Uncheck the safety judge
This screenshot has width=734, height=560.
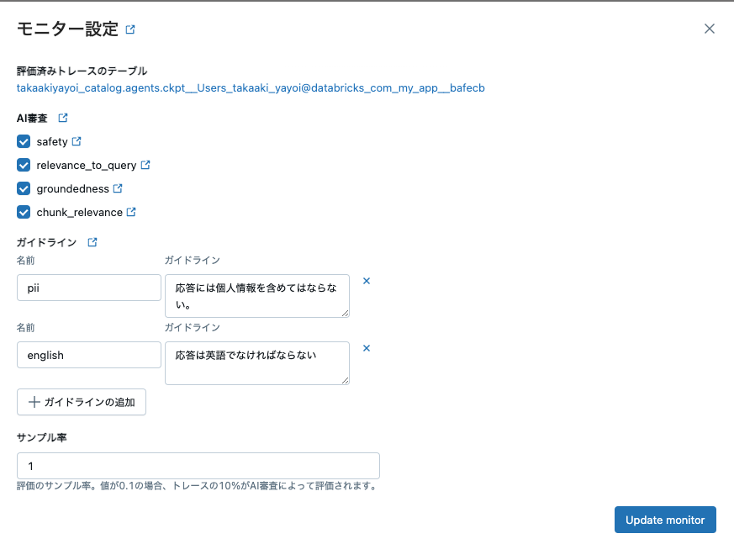tap(24, 141)
